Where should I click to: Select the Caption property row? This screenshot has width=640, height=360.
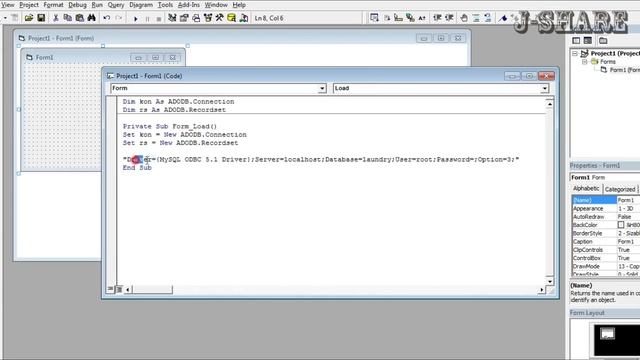606,242
